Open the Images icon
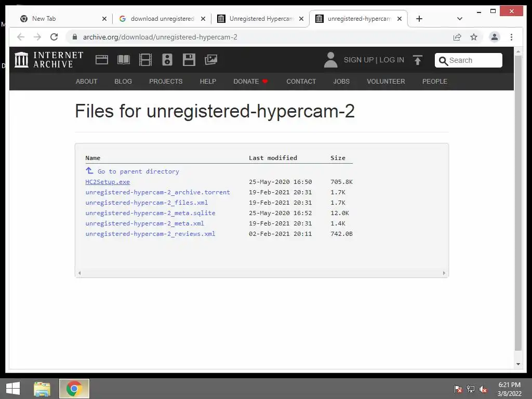The height and width of the screenshot is (399, 532). [211, 60]
